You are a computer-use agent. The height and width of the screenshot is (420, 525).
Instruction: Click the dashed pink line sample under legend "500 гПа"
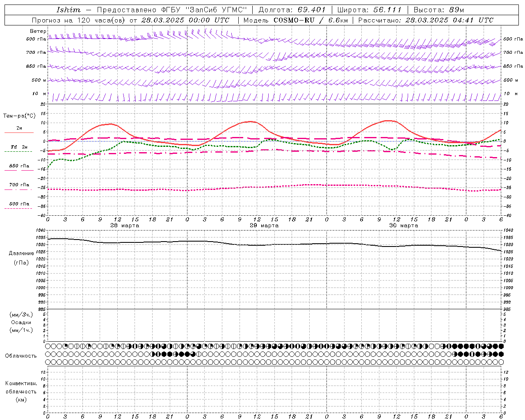point(18,208)
